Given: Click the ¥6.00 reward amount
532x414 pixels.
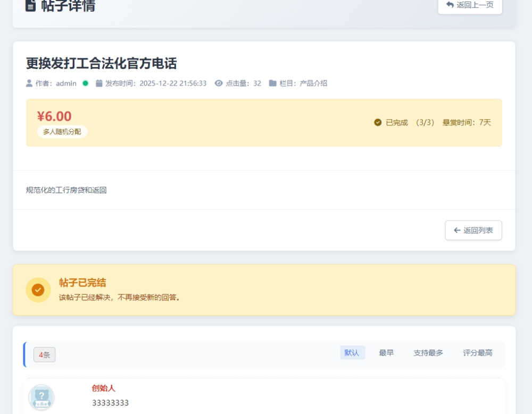Looking at the screenshot, I should pyautogui.click(x=54, y=116).
